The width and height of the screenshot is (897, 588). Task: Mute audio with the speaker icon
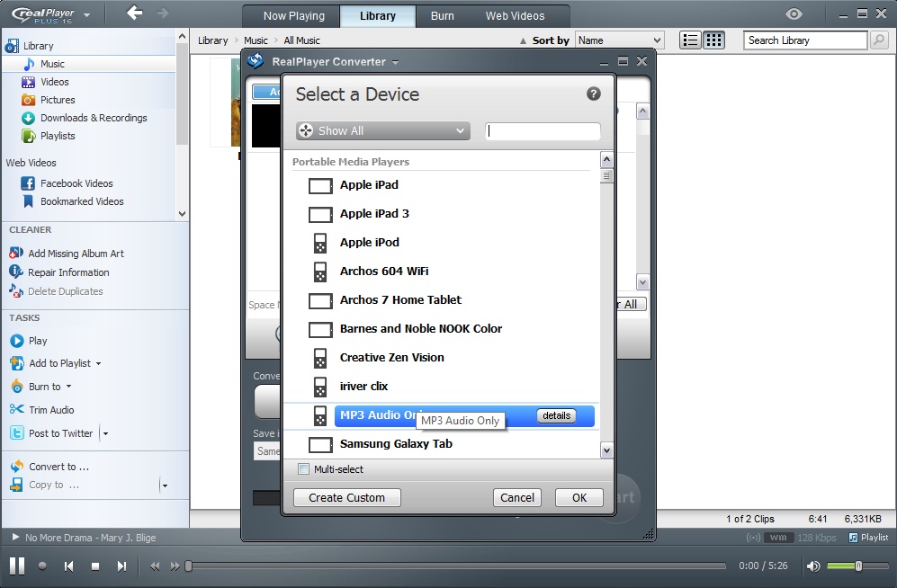[x=812, y=566]
